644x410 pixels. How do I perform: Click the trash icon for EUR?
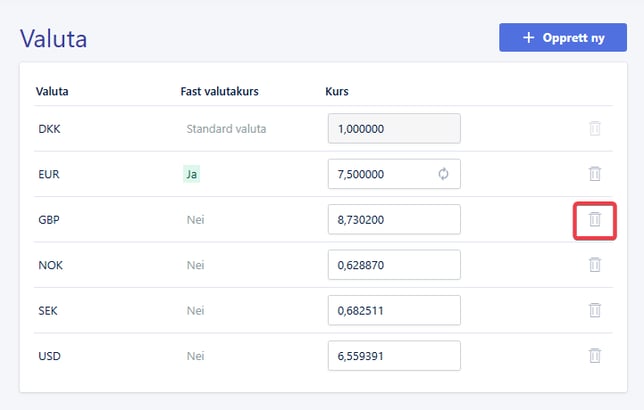pos(594,174)
